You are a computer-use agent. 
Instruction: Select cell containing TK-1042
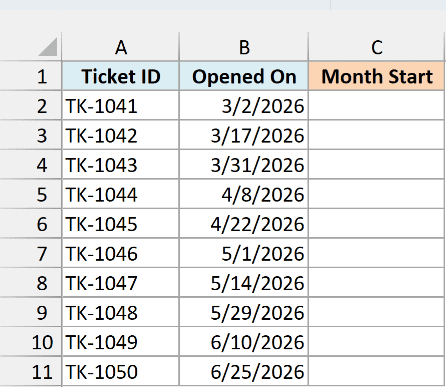121,135
